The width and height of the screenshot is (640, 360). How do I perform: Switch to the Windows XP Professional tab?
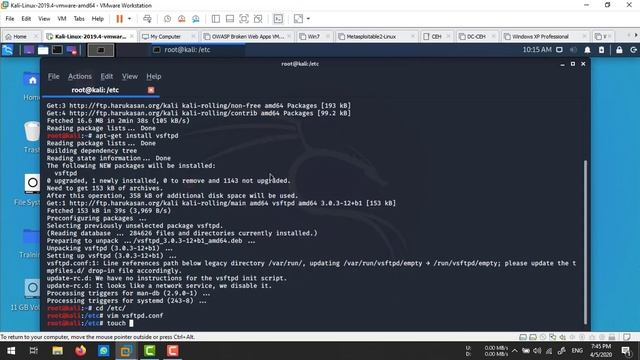540,36
